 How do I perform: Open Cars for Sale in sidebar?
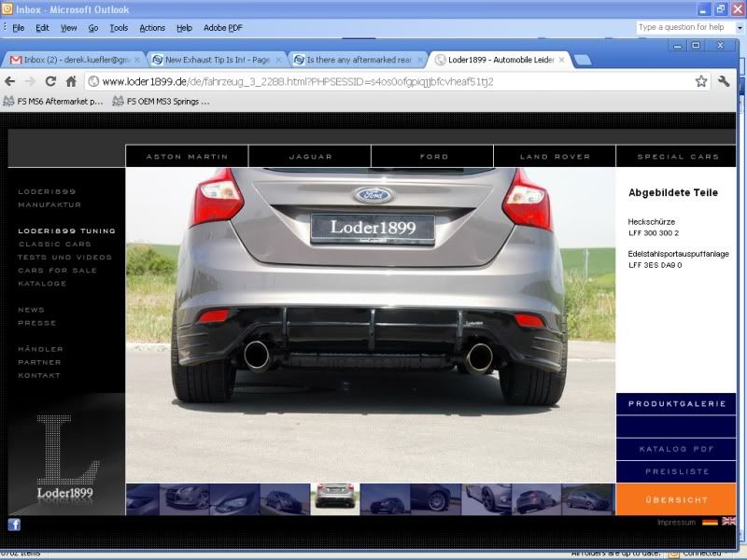click(57, 270)
